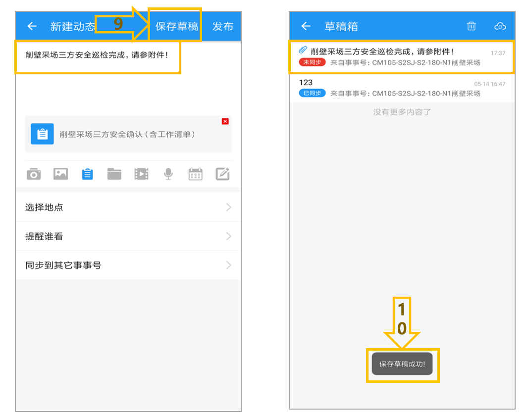This screenshot has width=528, height=420.
Task: Tap 发布 to publish the post
Action: pos(222,26)
